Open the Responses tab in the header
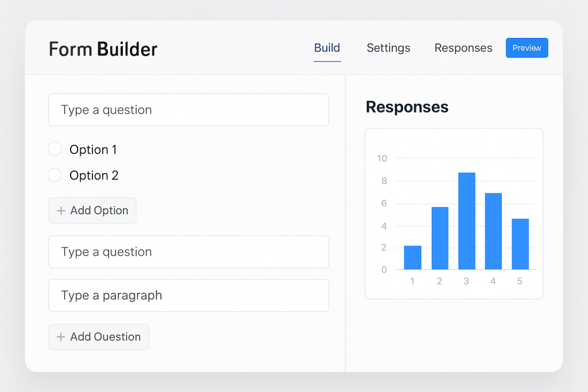The image size is (588, 392). [x=463, y=48]
